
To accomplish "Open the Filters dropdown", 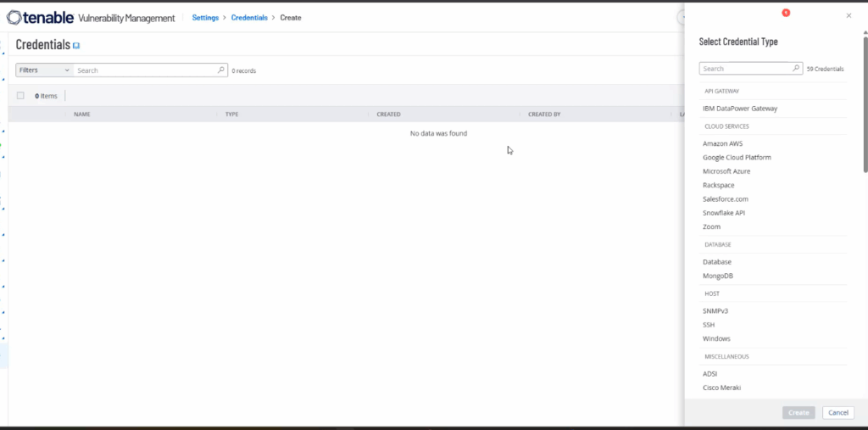I will [44, 70].
